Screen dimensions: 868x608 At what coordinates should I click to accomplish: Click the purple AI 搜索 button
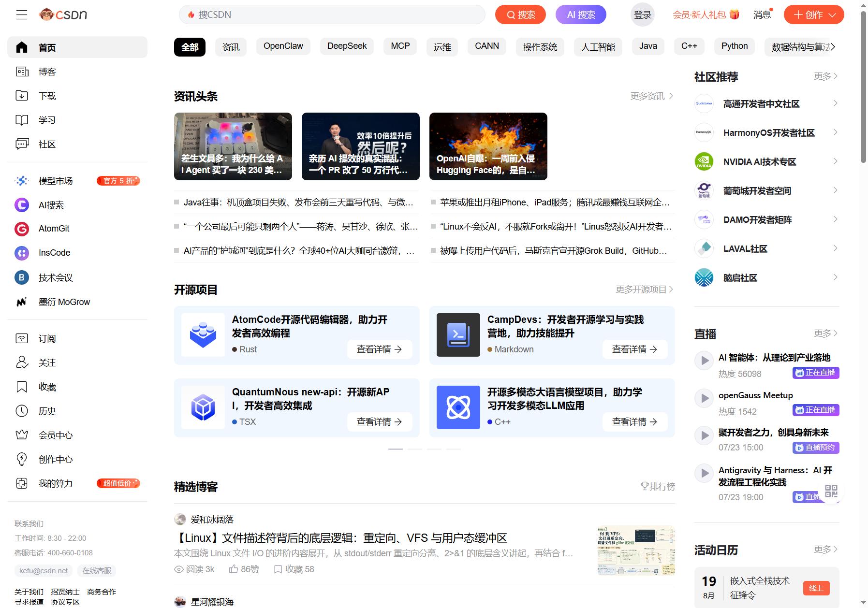point(581,15)
